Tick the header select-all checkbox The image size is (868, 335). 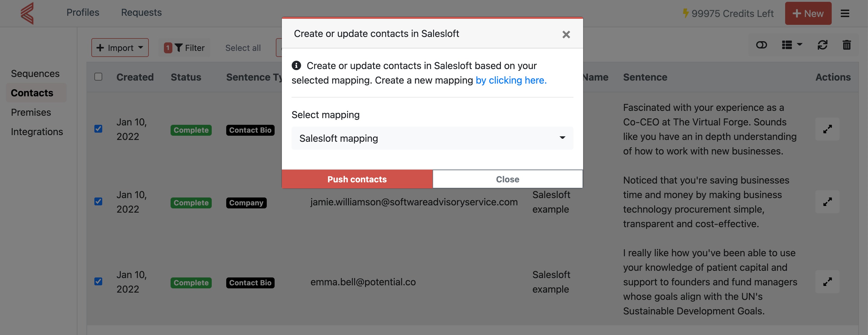pos(98,77)
